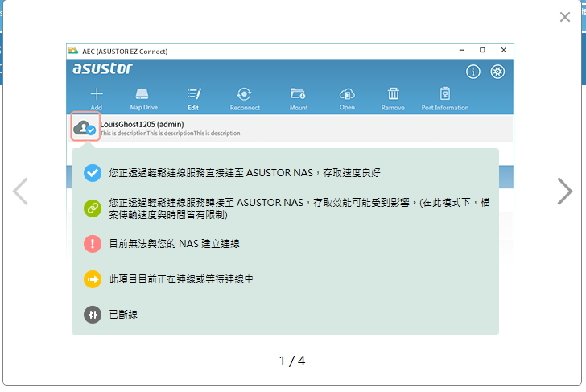This screenshot has height=392, width=586.
Task: Click the Reconnect toolbar icon
Action: 244,94
